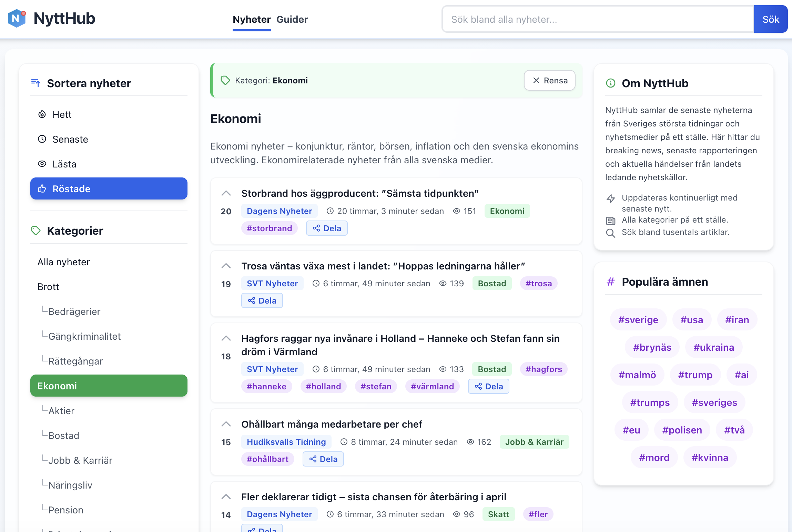Click the Sortera nyheter sort icon
The image size is (792, 532).
[x=36, y=83]
